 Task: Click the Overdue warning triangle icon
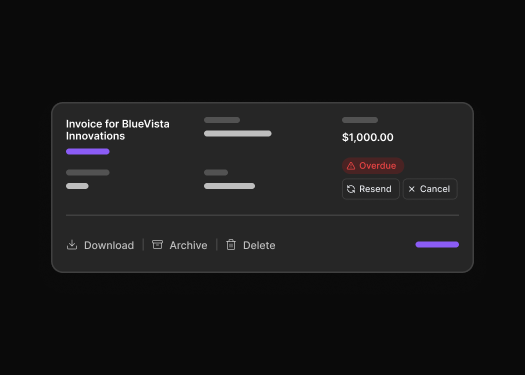[x=351, y=166]
